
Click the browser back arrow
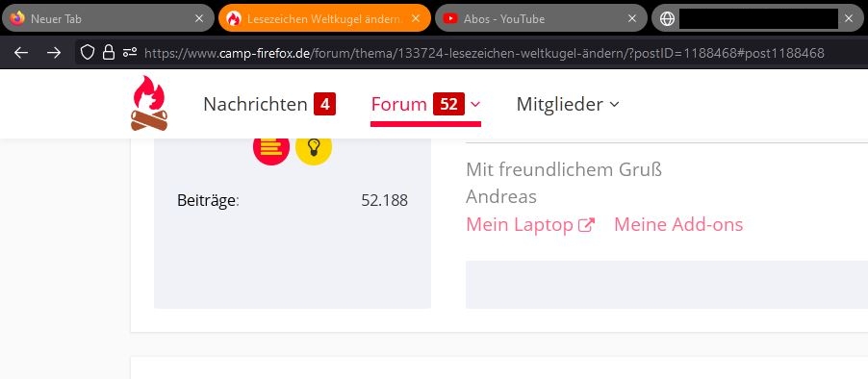21,53
